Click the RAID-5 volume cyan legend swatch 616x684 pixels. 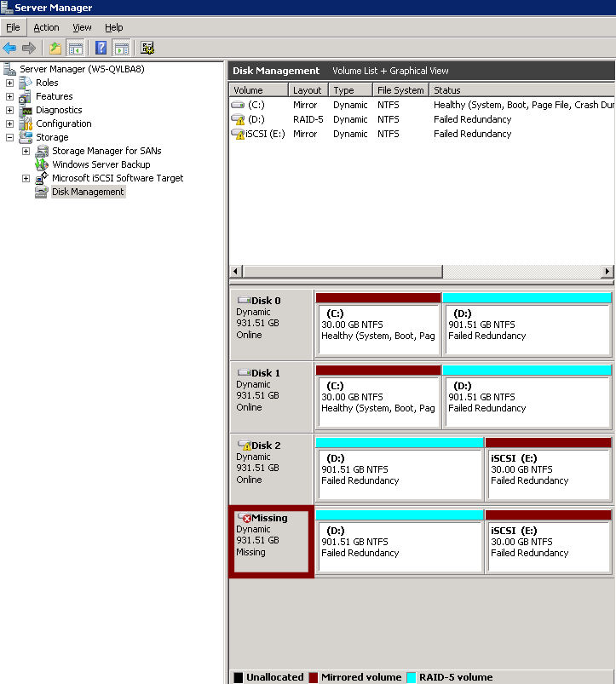pos(411,677)
